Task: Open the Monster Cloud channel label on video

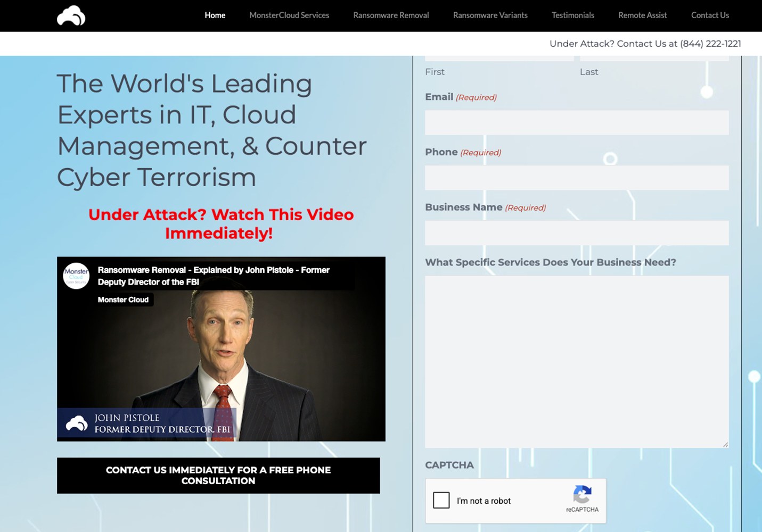Action: 123,300
